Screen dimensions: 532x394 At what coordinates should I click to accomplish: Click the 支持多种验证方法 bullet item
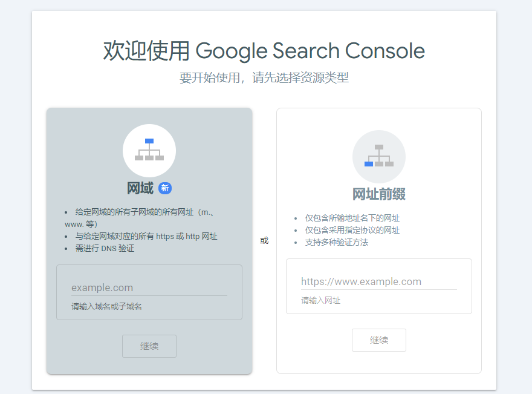(x=337, y=242)
